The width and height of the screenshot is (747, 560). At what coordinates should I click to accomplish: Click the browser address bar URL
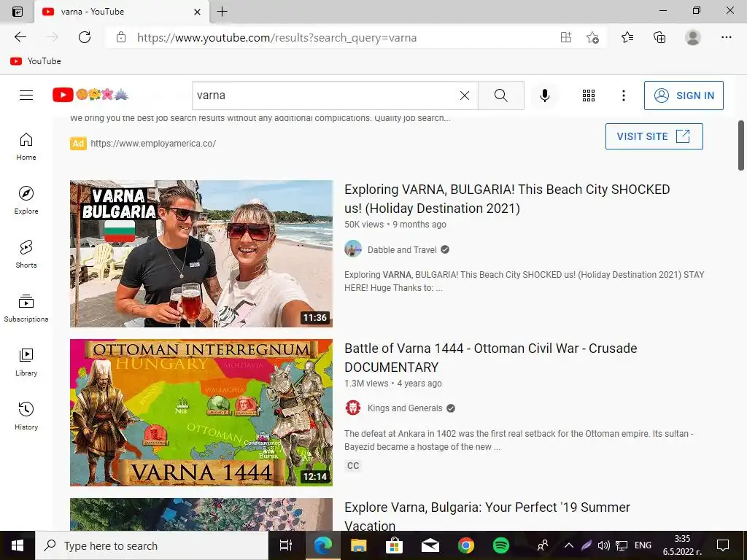[x=276, y=38]
